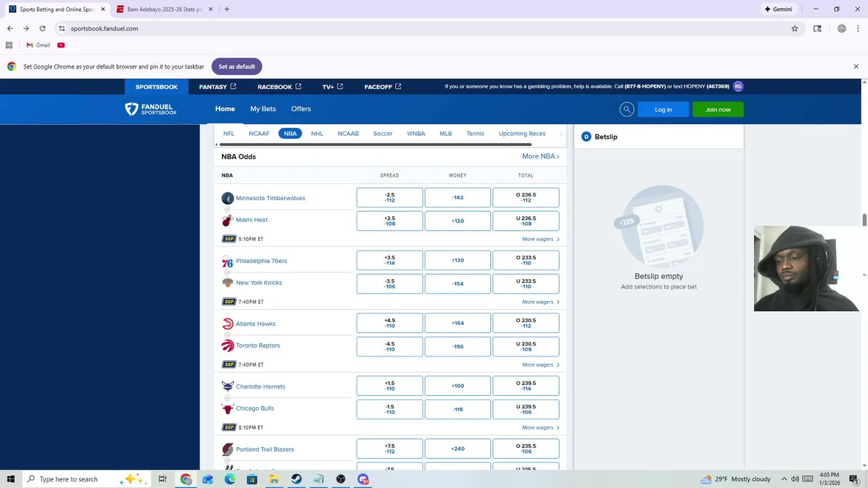
Task: Select Trail Blazers +240 moneyline
Action: coord(458,449)
